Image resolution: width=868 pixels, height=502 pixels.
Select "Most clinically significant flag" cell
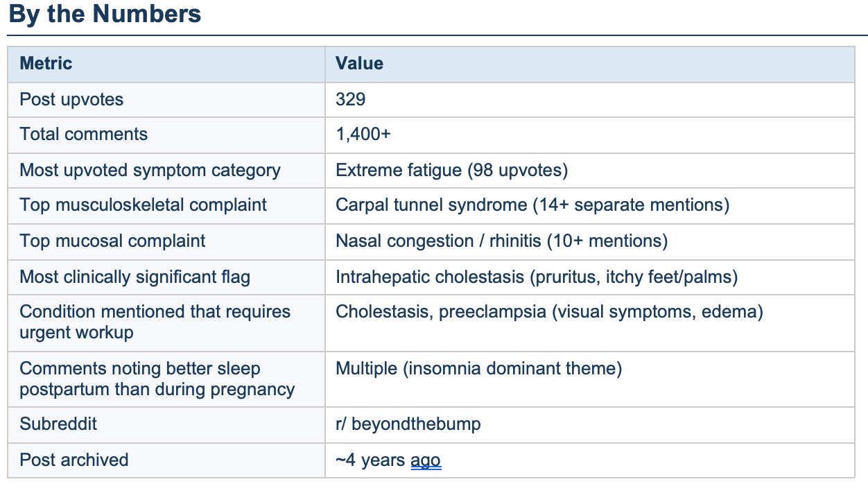point(134,277)
